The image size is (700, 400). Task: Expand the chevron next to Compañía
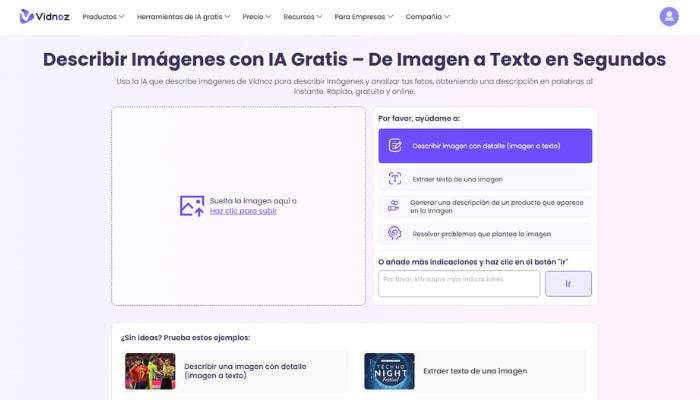point(446,17)
